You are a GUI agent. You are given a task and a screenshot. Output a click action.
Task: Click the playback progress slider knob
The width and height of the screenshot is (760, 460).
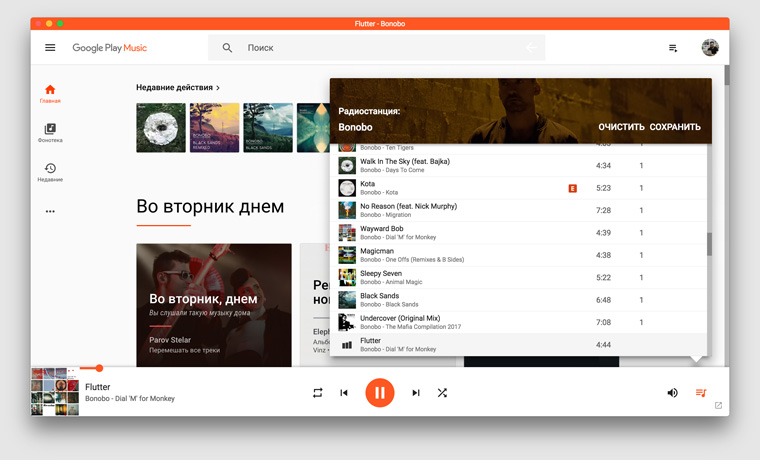[99, 368]
